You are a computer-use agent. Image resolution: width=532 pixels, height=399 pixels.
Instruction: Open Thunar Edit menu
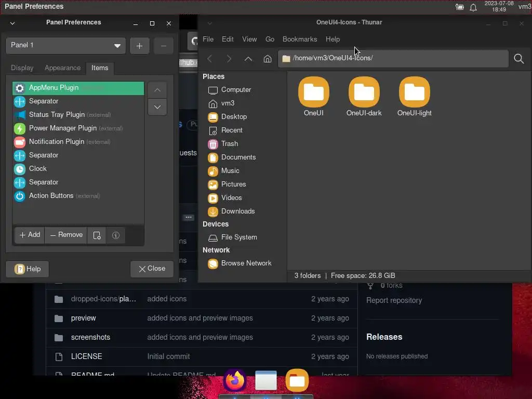coord(228,39)
